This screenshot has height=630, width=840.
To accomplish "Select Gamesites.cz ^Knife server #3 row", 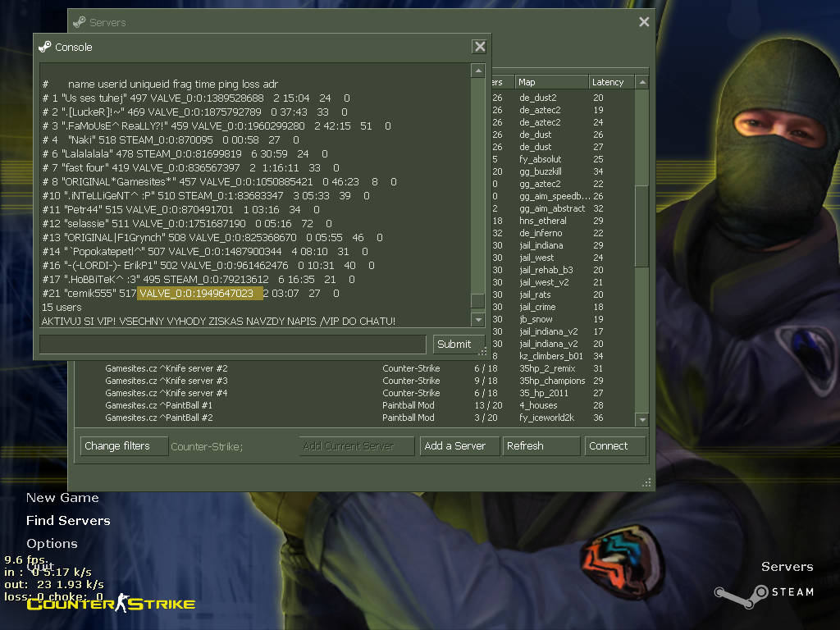I will click(354, 381).
